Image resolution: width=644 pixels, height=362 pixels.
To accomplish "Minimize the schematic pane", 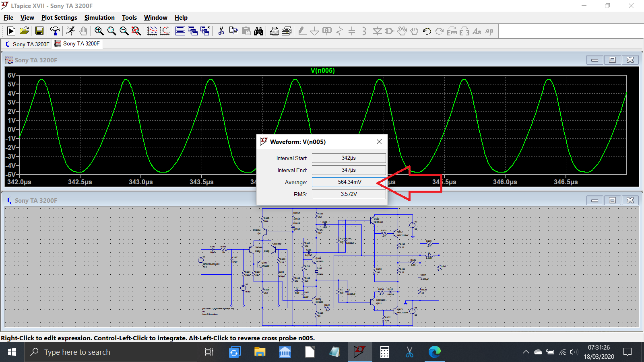I will 594,200.
